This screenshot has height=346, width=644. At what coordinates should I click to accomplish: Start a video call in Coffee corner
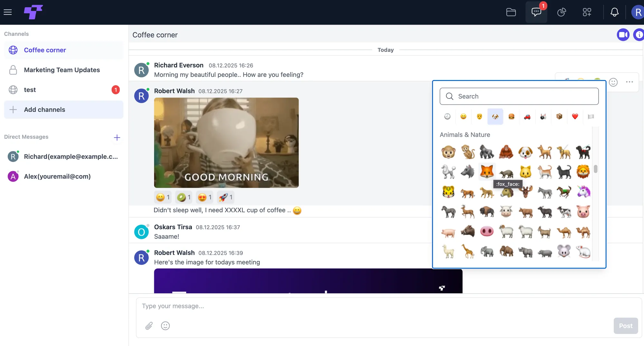click(623, 35)
